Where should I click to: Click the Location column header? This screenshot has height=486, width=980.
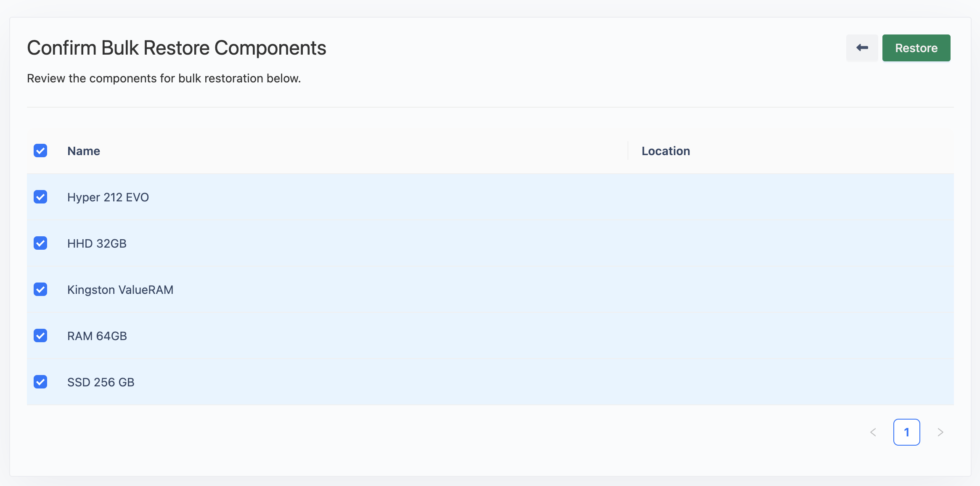pos(665,151)
